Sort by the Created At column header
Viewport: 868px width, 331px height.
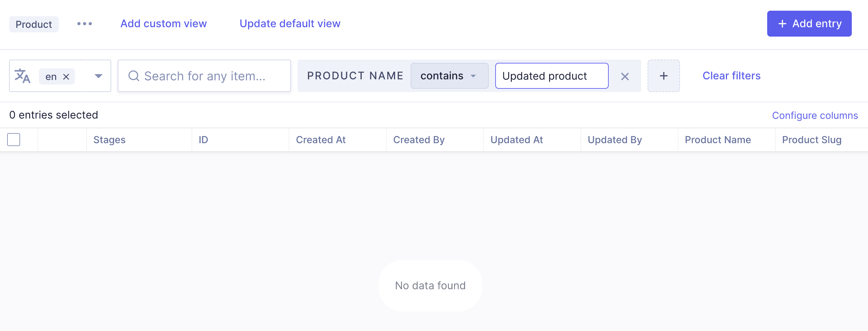click(321, 139)
